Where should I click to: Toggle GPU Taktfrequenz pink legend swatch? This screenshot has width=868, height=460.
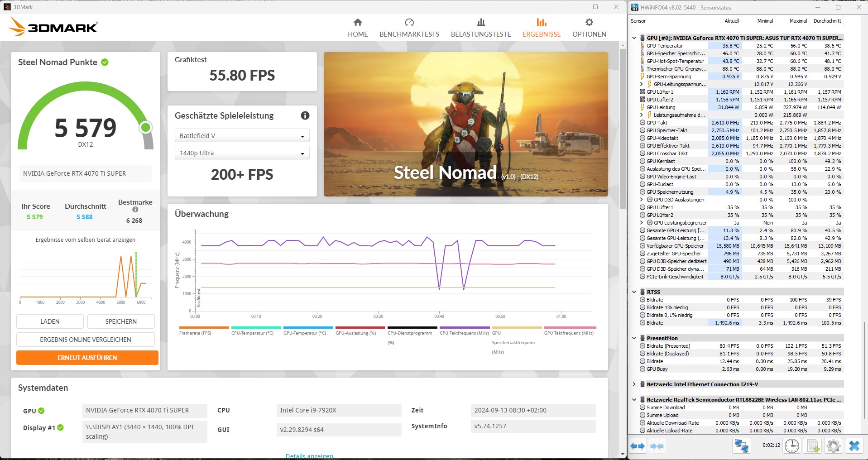point(570,327)
